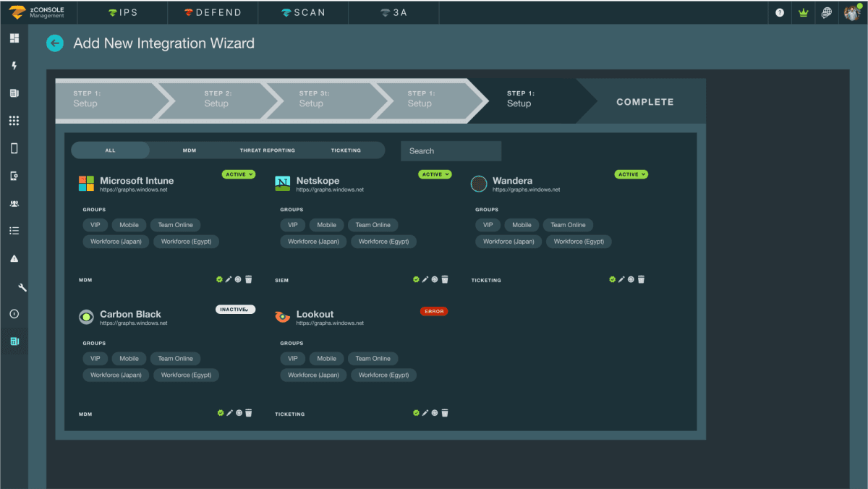Edit the Netskope SIEM integration with pencil icon

pos(425,278)
